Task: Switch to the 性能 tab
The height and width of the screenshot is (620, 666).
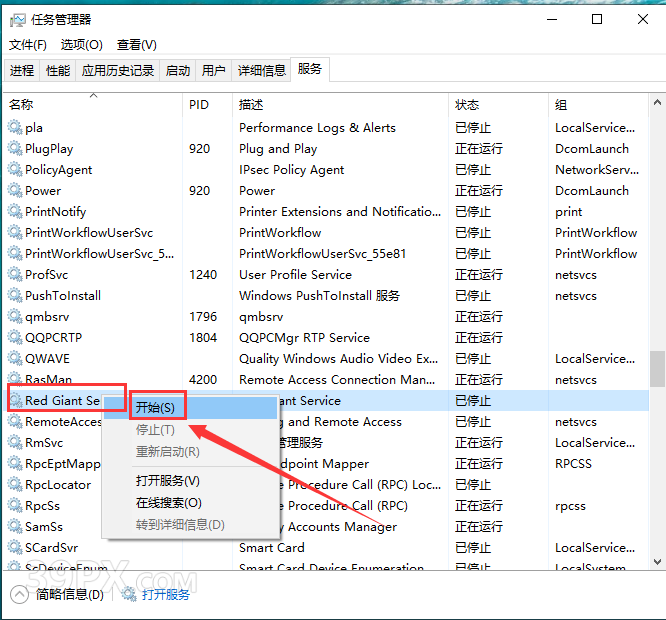Action: tap(58, 70)
